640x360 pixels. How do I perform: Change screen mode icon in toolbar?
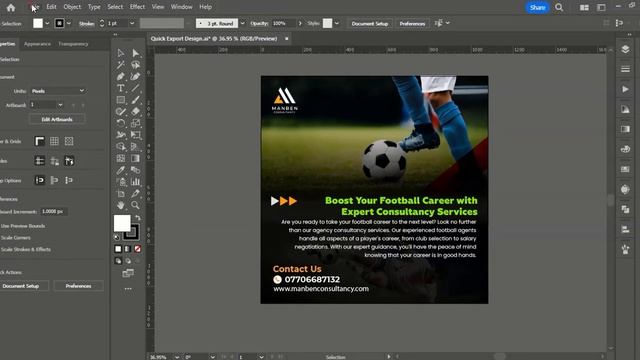click(x=128, y=273)
